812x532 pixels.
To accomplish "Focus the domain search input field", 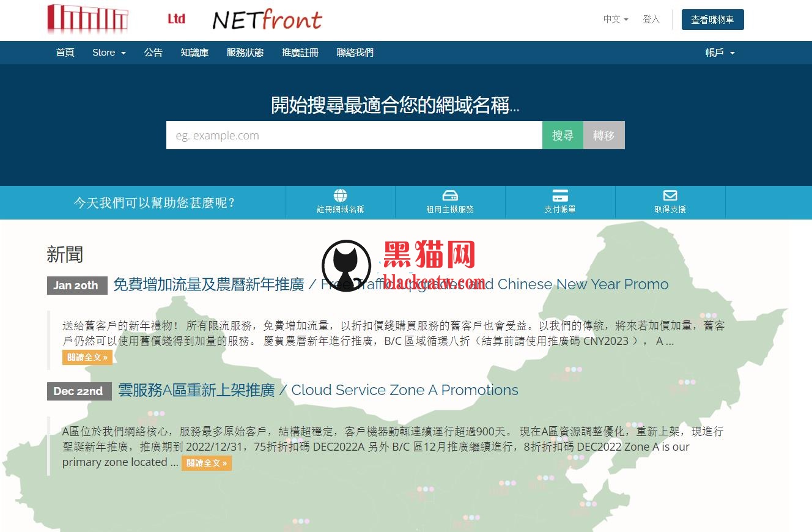I will click(354, 135).
